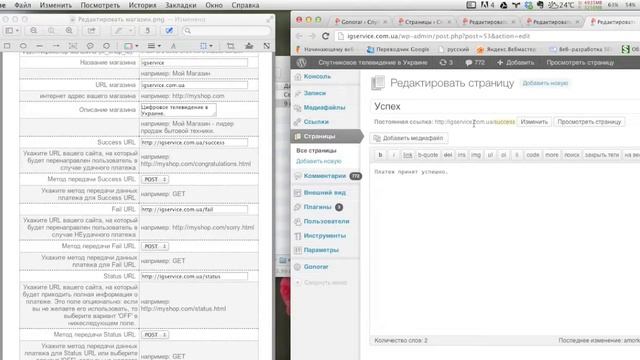Select the speech bubble annotation tool

(90, 46)
